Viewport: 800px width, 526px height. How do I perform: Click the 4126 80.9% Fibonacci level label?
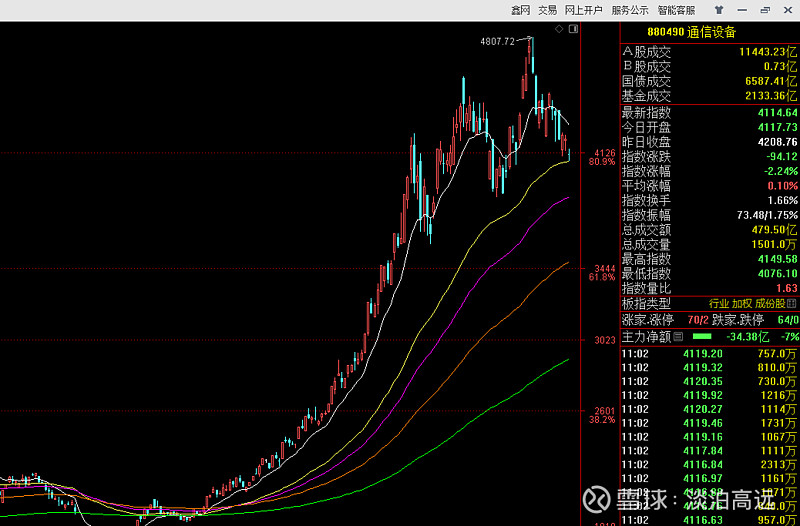point(605,157)
